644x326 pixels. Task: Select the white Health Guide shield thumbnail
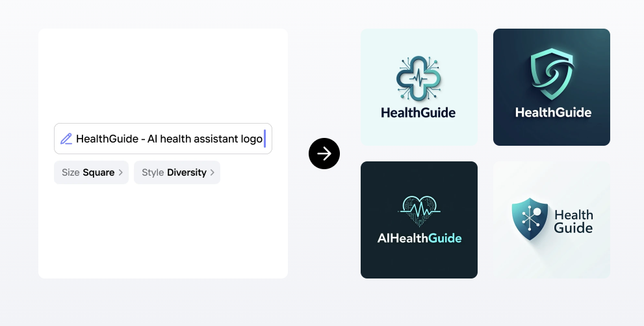coord(552,220)
